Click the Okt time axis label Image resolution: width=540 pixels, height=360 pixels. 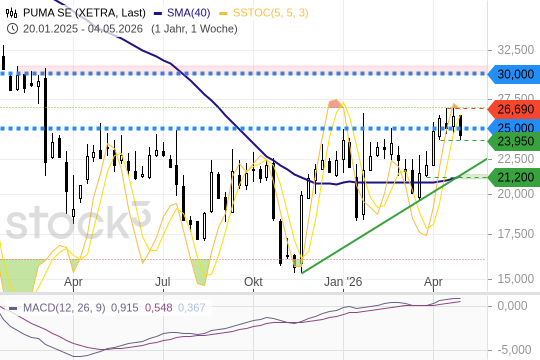253,282
